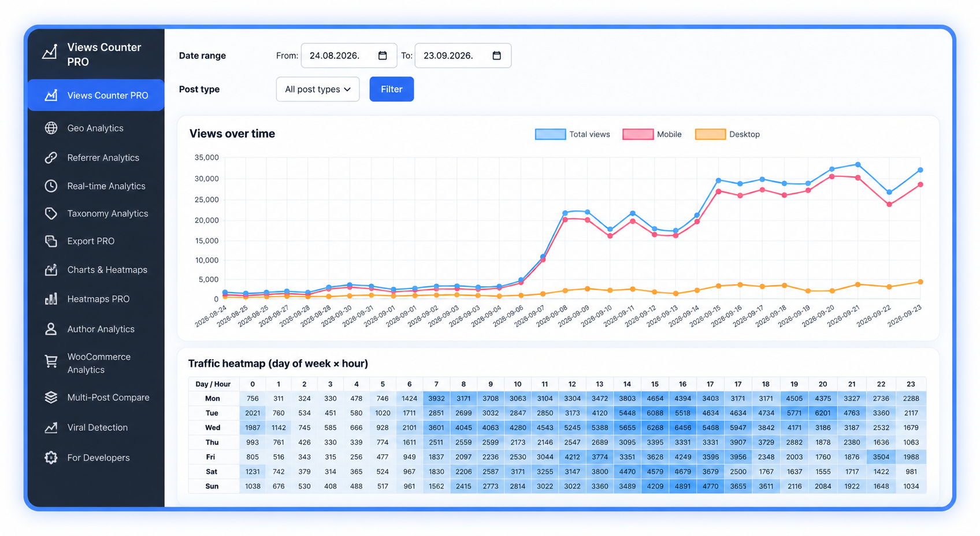This screenshot has width=980, height=536.
Task: Click the person icon for Author Analytics
Action: tap(51, 329)
